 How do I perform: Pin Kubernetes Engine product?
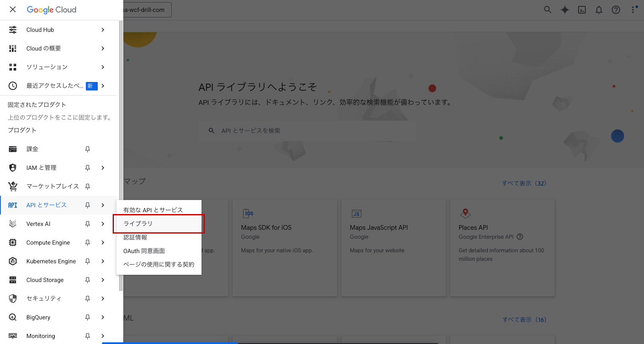[x=88, y=261]
